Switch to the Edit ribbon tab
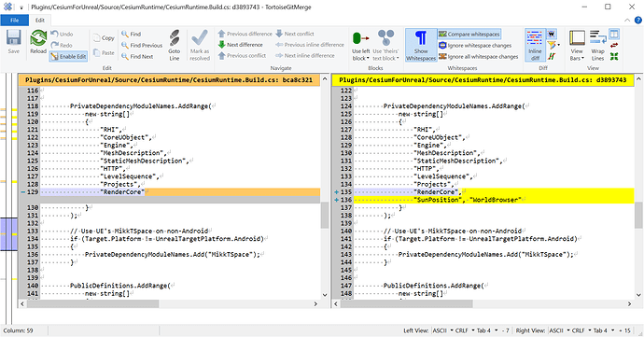 coord(40,21)
